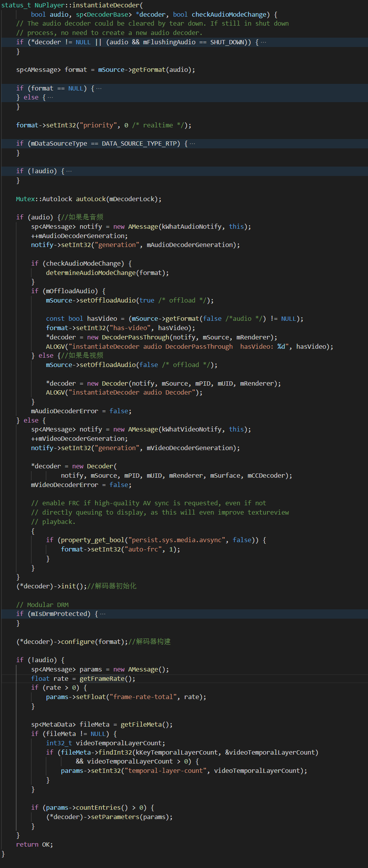Screen dimensions: 368x868
Task: Click "auto-frc" string literal
Action: point(143,549)
